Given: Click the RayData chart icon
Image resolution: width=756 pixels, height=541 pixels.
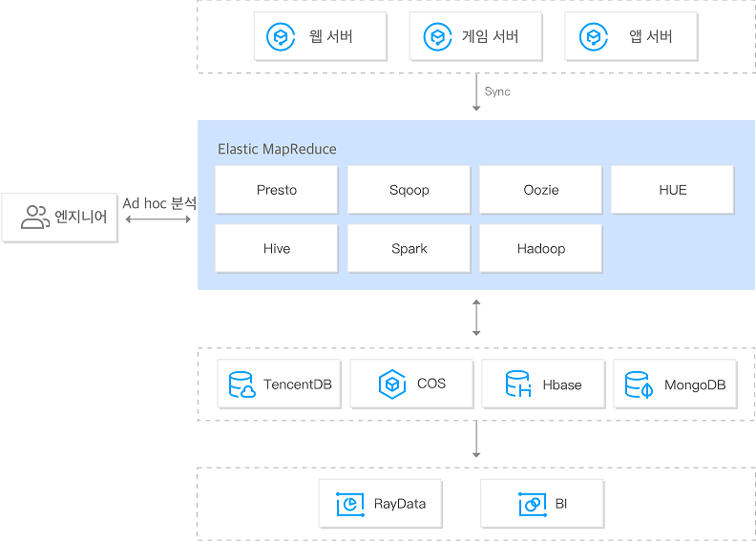Looking at the screenshot, I should click(350, 504).
